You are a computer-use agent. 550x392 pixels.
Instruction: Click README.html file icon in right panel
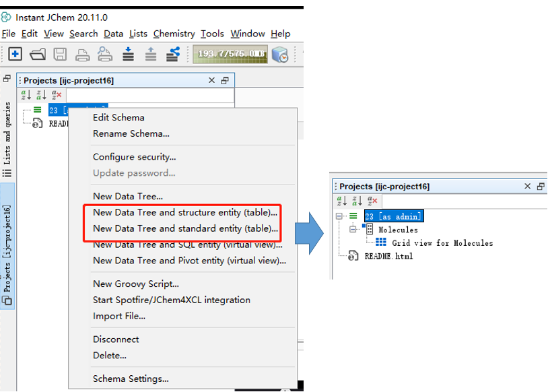[353, 255]
